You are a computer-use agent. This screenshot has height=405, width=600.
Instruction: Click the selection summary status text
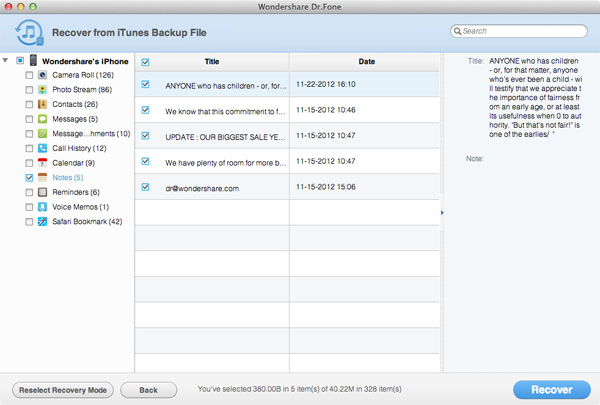coord(300,389)
